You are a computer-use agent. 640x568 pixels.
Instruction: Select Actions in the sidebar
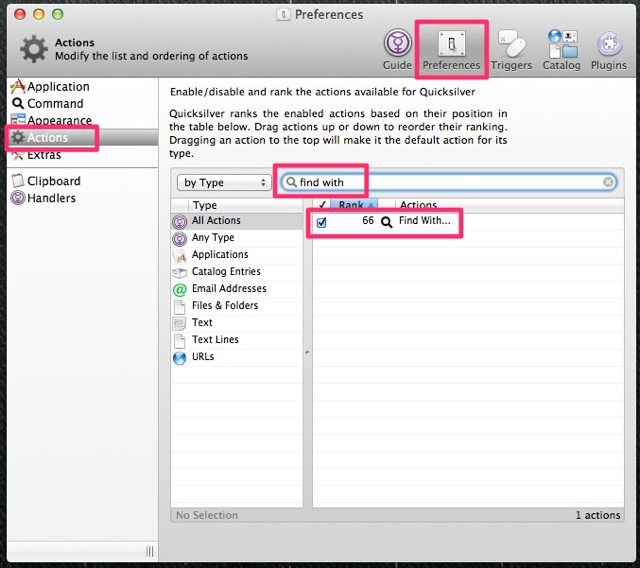(x=83, y=138)
